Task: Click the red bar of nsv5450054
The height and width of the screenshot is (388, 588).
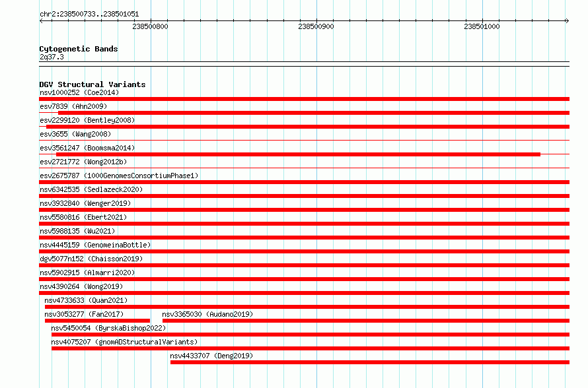Action: [311, 335]
